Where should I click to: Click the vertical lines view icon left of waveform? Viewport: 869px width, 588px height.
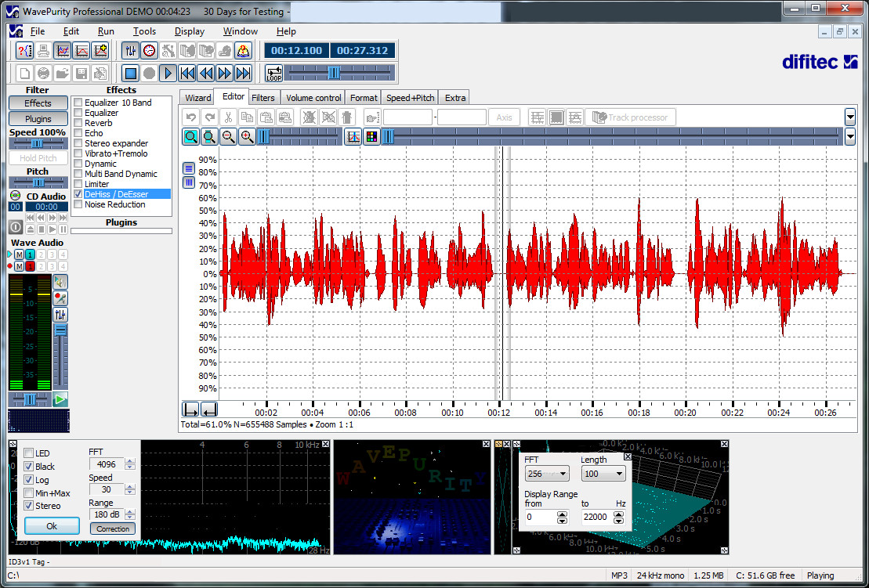[x=188, y=182]
